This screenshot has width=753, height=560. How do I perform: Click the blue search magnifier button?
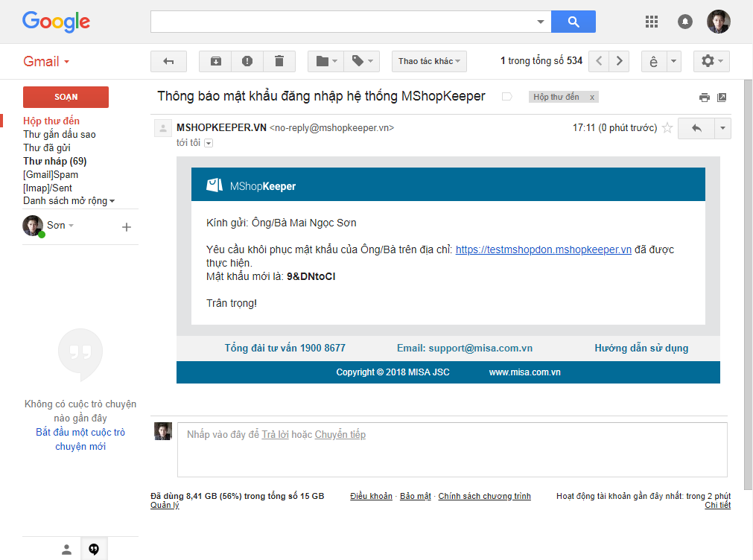(573, 22)
